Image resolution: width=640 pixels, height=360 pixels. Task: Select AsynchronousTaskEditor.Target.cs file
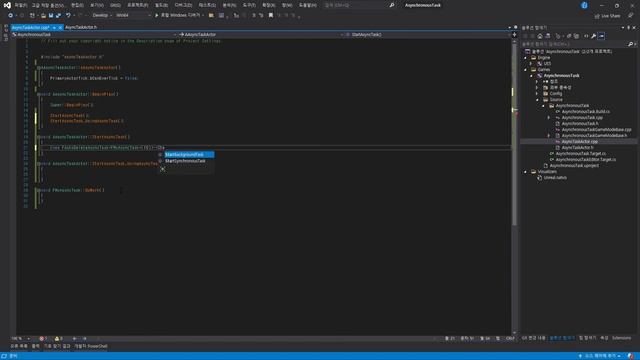click(585, 160)
